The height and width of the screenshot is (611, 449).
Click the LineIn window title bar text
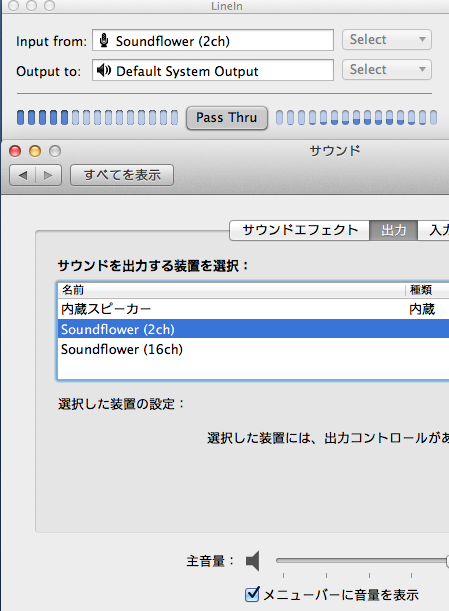point(227,6)
